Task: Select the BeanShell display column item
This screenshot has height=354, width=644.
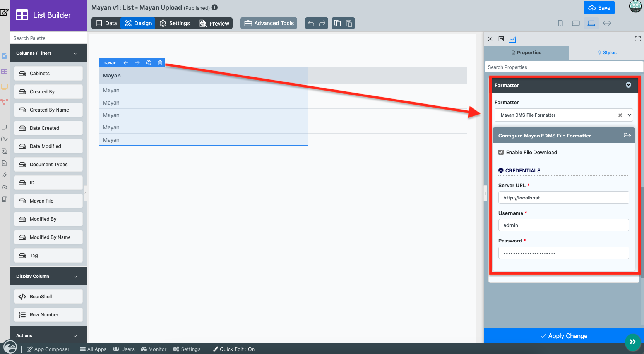Action: coord(48,297)
